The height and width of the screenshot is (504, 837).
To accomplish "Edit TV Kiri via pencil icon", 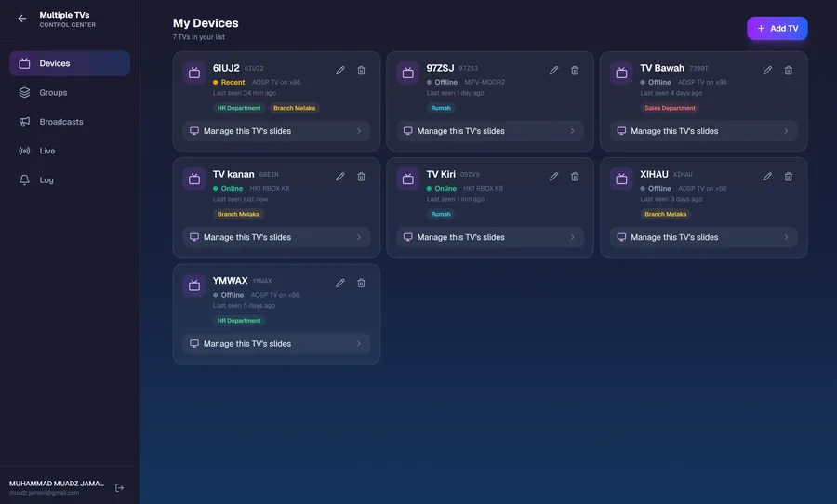I will (553, 177).
